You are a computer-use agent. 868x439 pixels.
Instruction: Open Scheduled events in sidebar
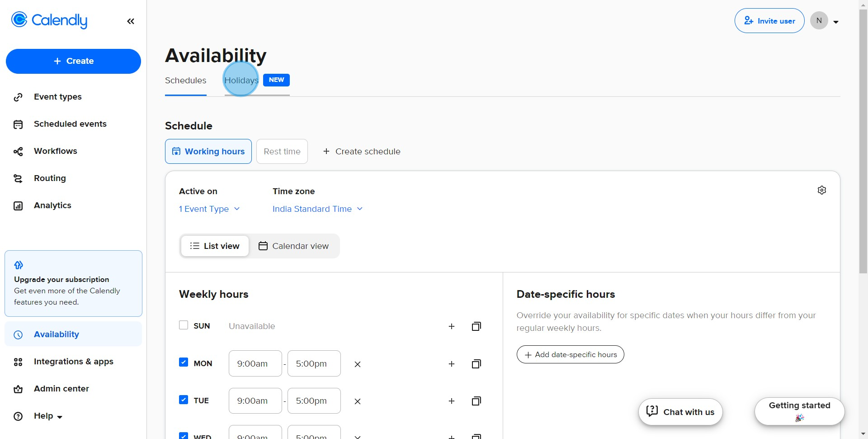pos(70,124)
